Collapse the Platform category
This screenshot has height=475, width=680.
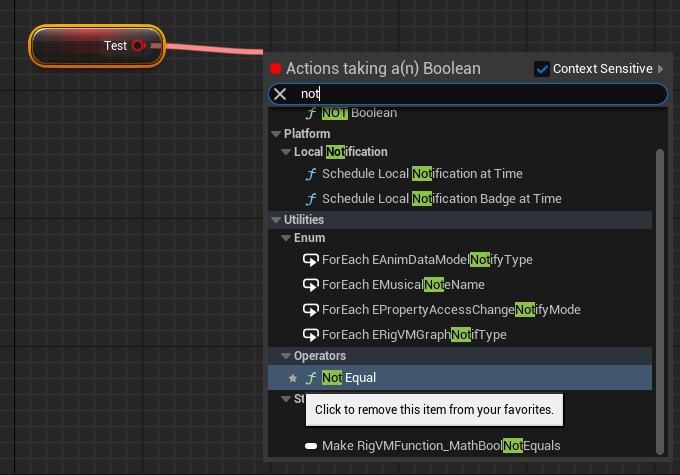tap(276, 134)
